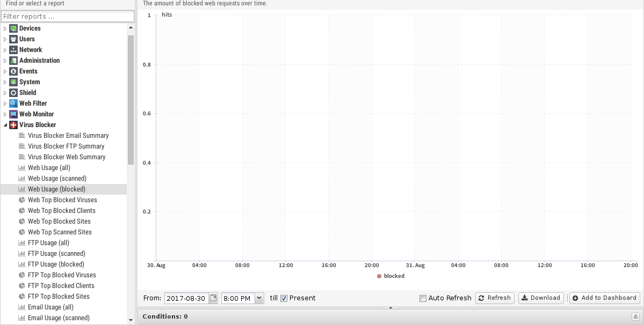This screenshot has width=644, height=325.
Task: Click the System category icon
Action: tap(13, 82)
